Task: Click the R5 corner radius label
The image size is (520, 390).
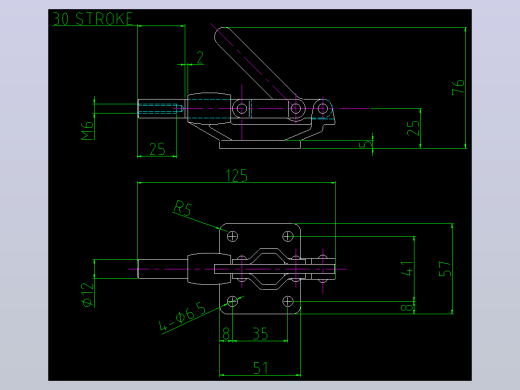Action: 183,208
